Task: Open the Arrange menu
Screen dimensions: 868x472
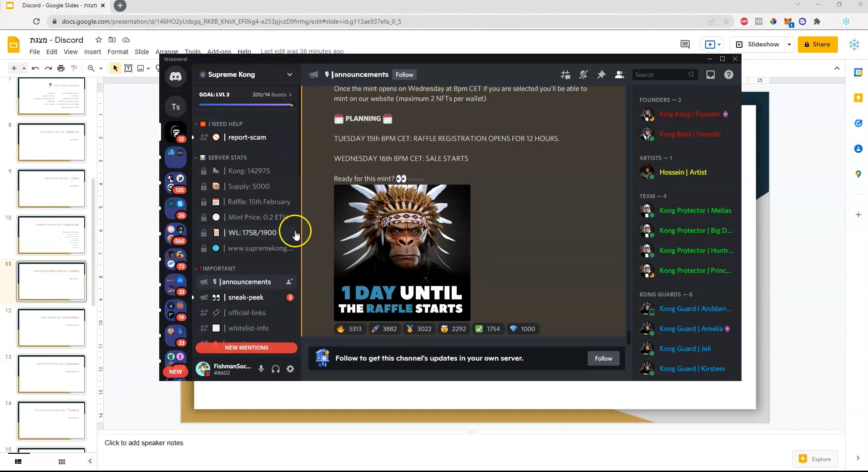Action: [167, 51]
